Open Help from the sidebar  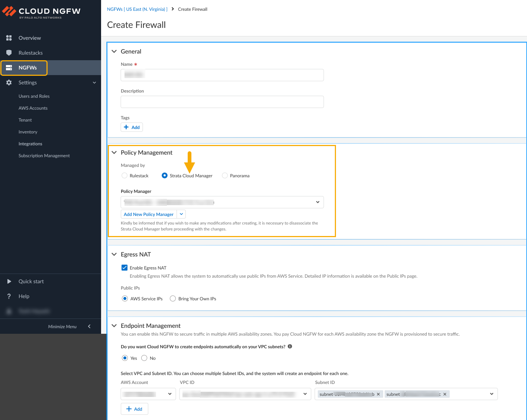pos(24,296)
